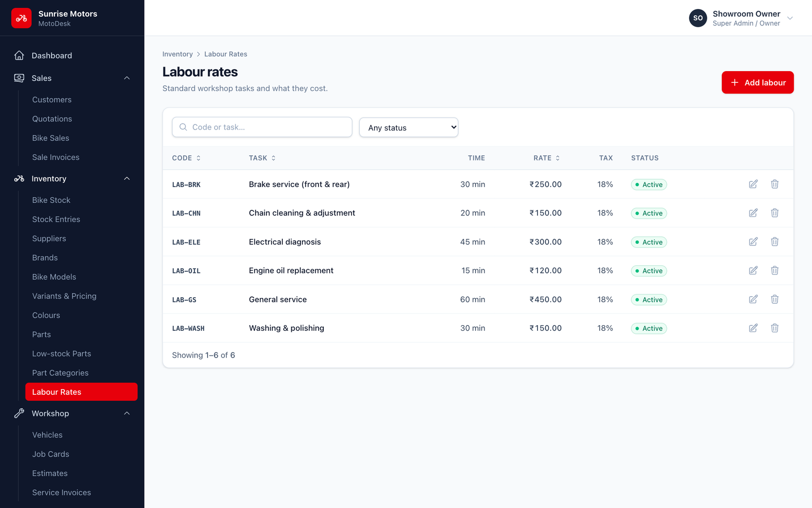Sort the table by Rate column
This screenshot has height=508, width=812.
point(547,158)
